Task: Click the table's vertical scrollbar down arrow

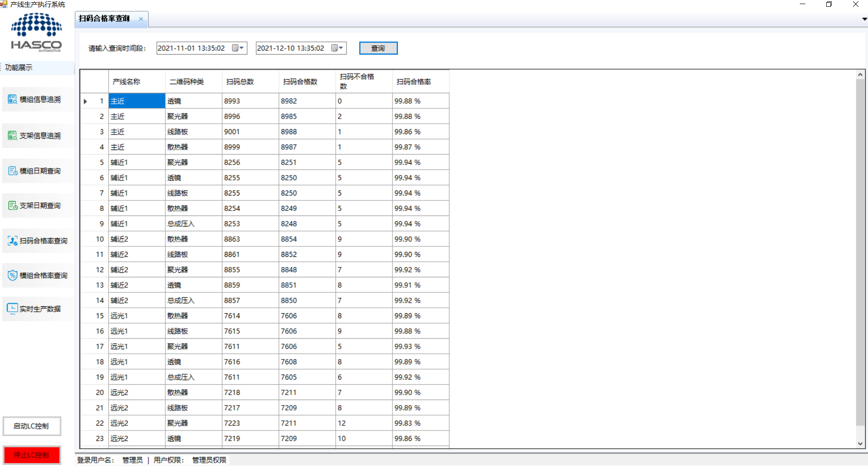Action: 860,443
